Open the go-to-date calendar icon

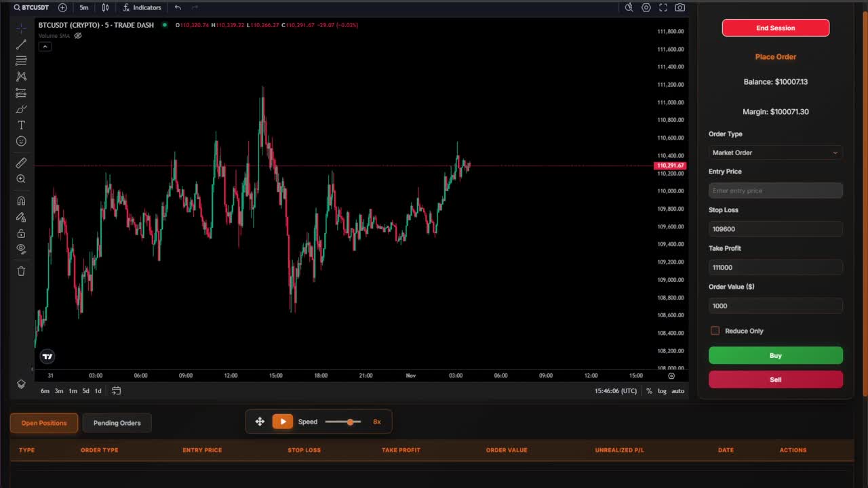116,390
